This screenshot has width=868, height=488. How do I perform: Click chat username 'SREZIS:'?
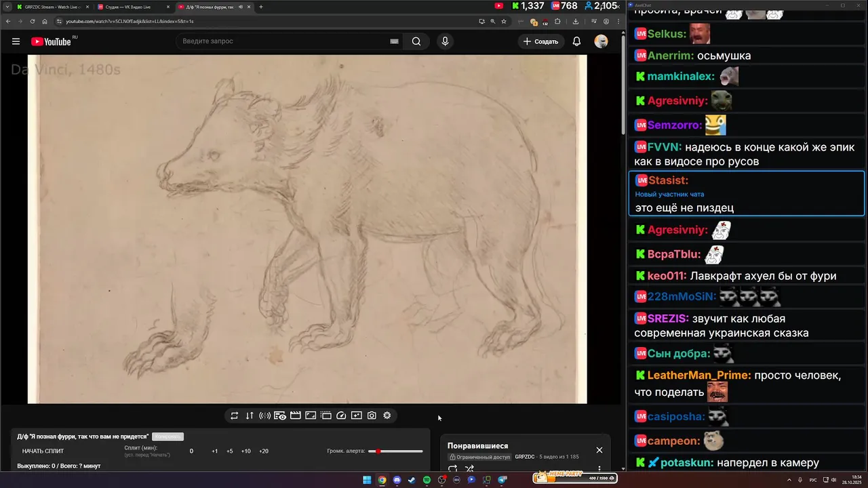pos(669,319)
